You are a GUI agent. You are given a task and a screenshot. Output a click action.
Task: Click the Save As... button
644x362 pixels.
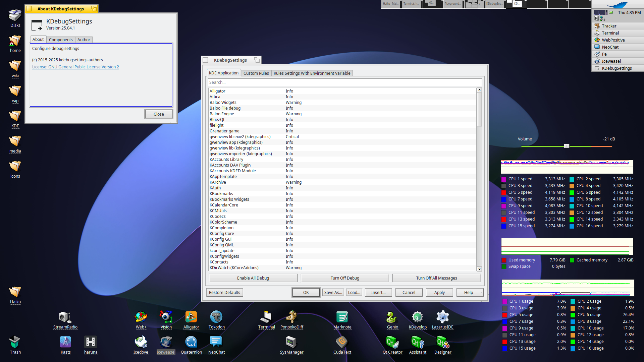(x=333, y=292)
